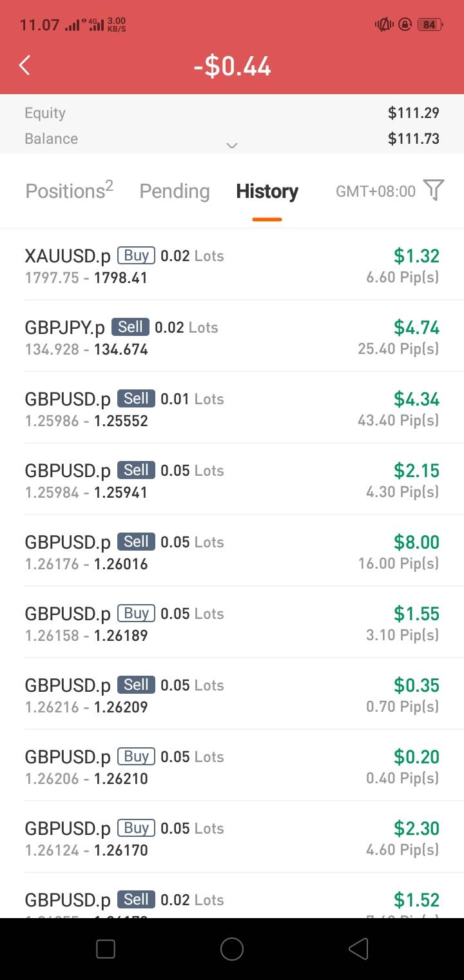Tap the battery indicator in status bar
Screen dimensions: 464x980
(x=429, y=24)
